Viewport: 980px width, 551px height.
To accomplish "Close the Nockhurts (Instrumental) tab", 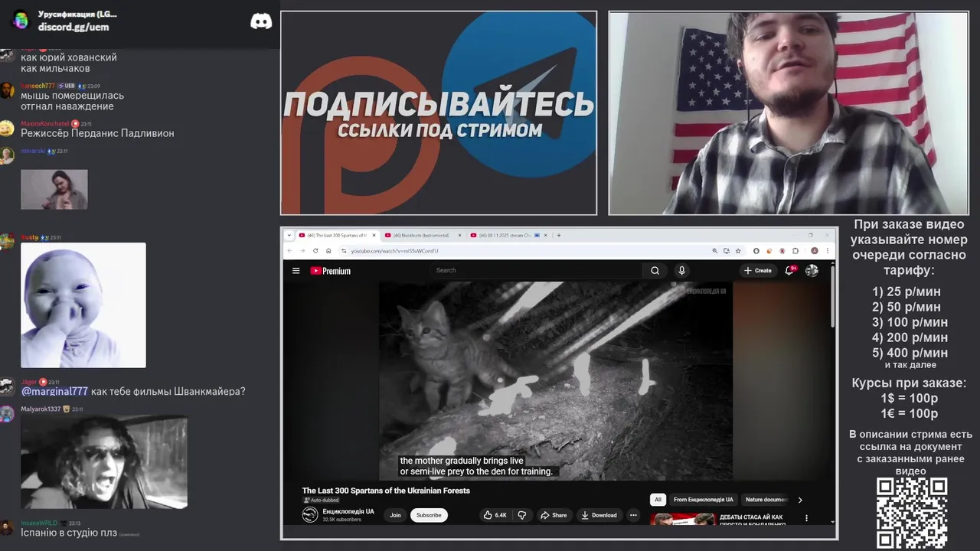I will pos(461,235).
